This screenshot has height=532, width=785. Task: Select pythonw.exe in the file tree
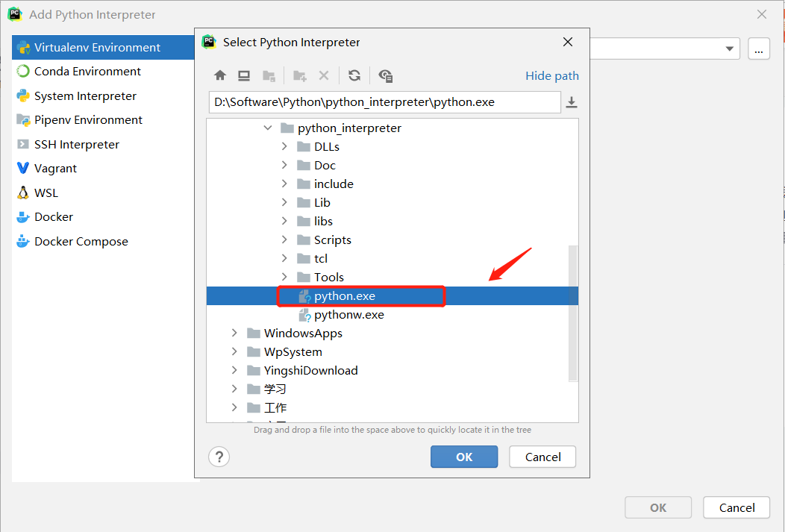(348, 314)
